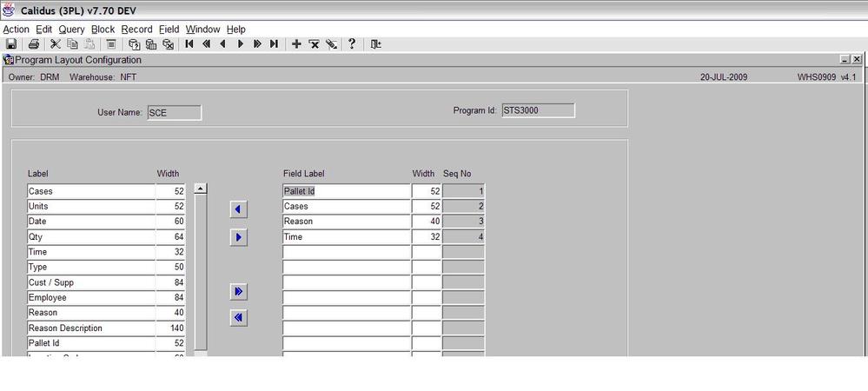Click the Enter Query icon
Screen dimensions: 868x391
pyautogui.click(x=134, y=44)
